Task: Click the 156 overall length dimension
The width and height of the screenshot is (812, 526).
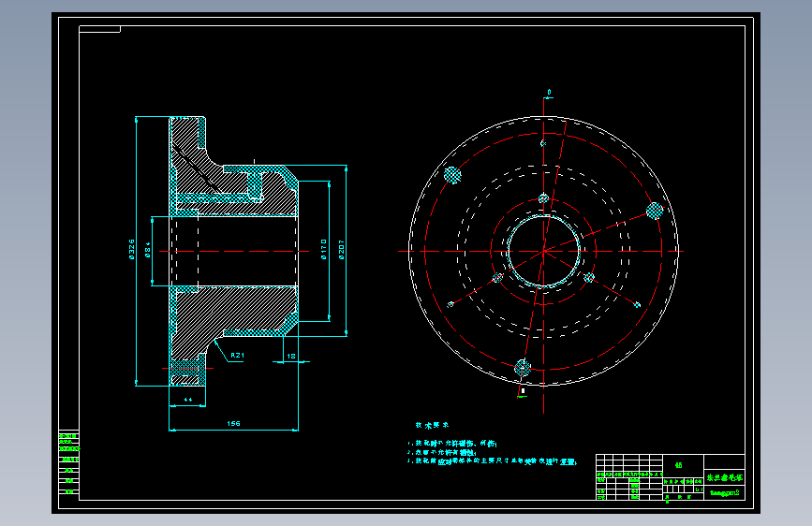Action: (x=233, y=423)
